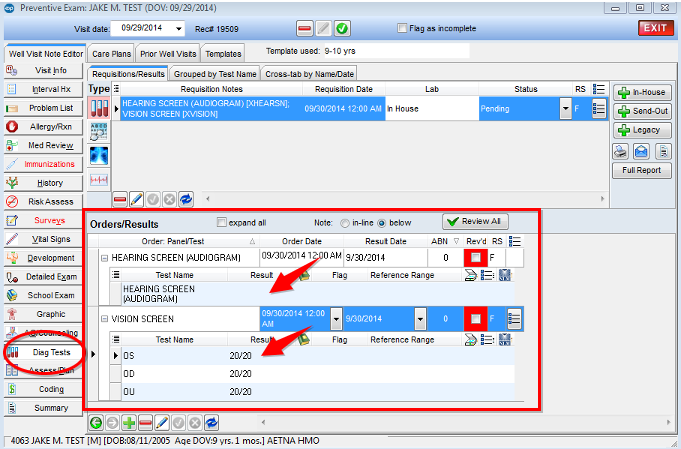This screenshot has height=449, width=681.
Task: Open the Pending status dropdown arrow
Action: pyautogui.click(x=565, y=109)
